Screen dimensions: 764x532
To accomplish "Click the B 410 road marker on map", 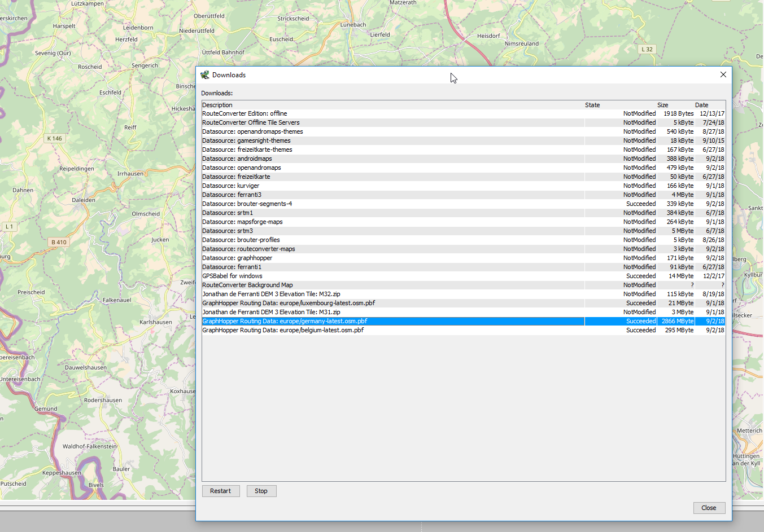I will [x=59, y=242].
